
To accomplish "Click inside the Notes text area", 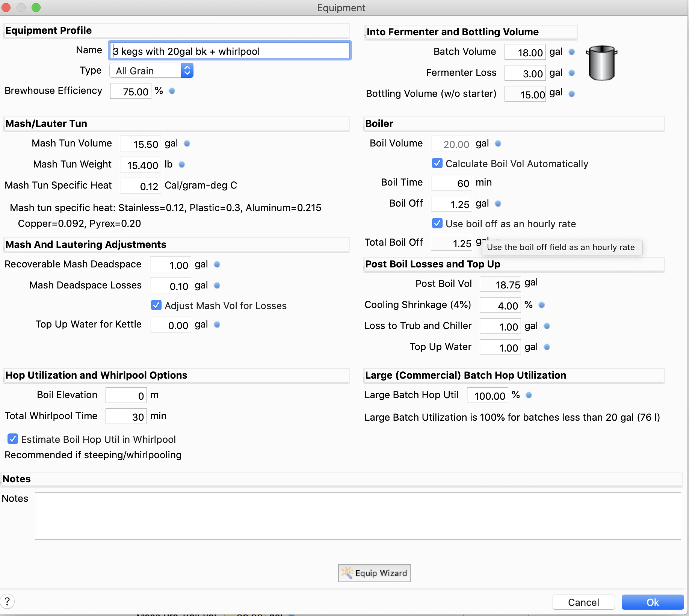I will 358,516.
